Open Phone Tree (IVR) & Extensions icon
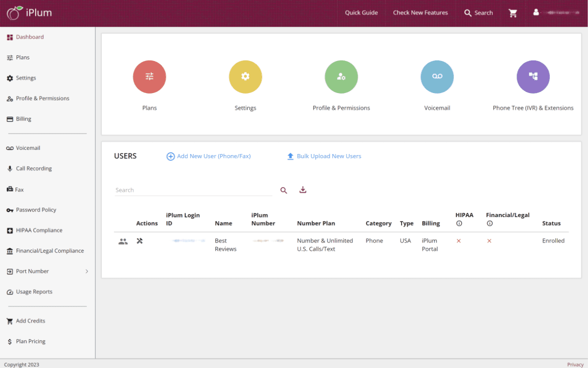 [x=533, y=77]
